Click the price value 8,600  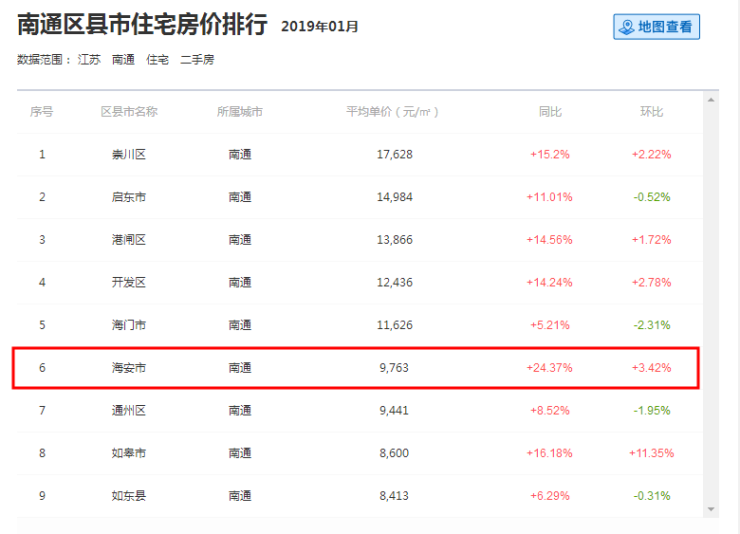394,453
